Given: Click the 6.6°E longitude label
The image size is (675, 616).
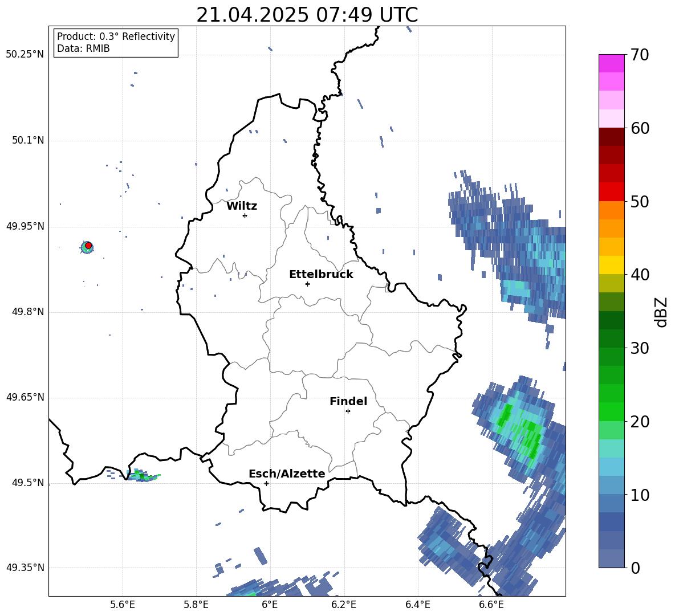Looking at the screenshot, I should [491, 605].
